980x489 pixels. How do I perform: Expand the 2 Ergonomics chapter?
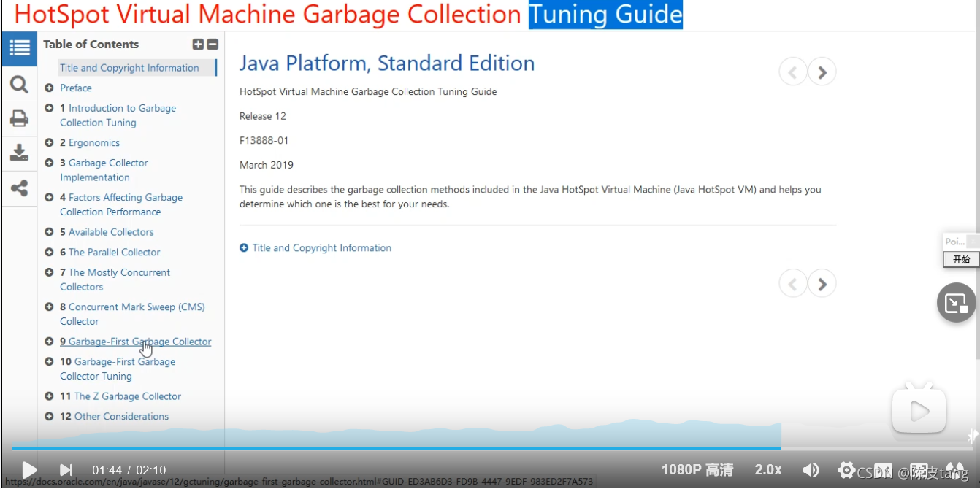(x=49, y=143)
